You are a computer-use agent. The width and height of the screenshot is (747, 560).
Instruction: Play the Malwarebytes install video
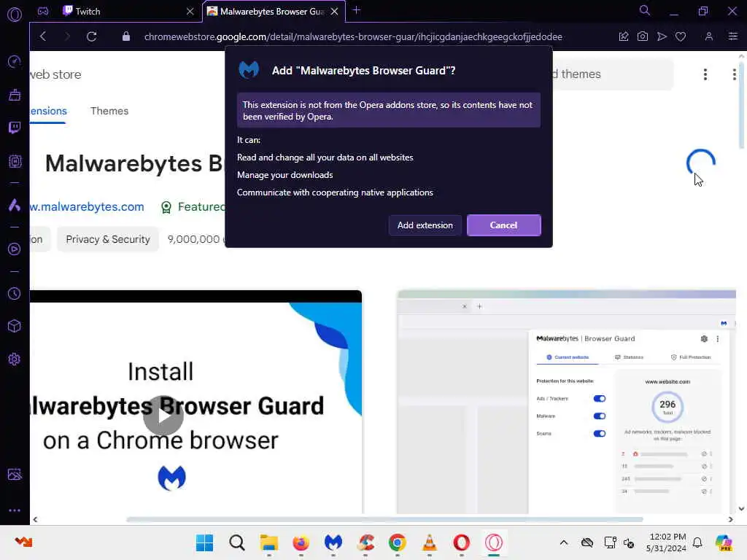163,415
